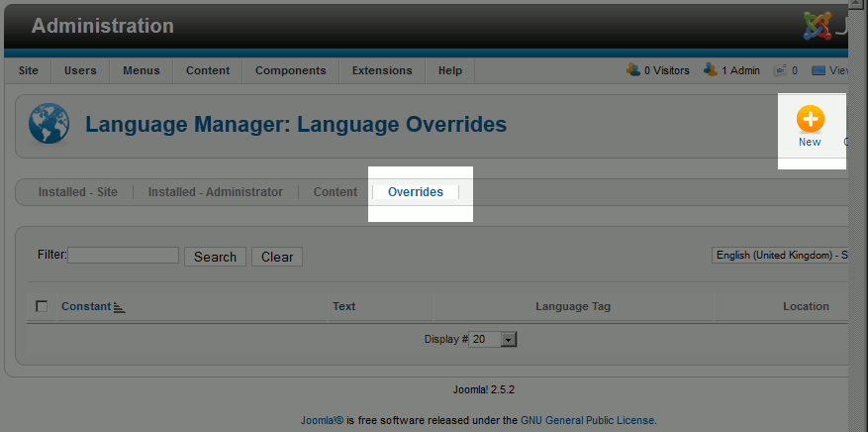Select the Overrides tab

(416, 192)
